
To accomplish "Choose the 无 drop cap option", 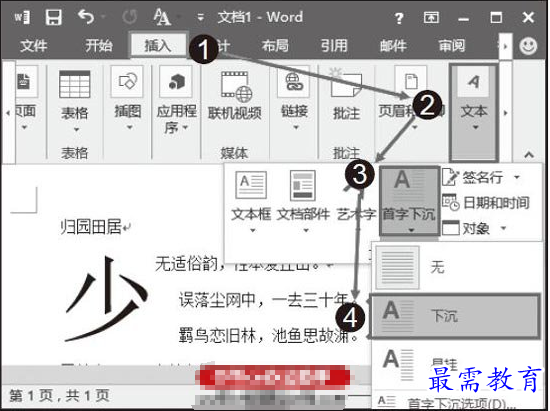I will pyautogui.click(x=456, y=268).
